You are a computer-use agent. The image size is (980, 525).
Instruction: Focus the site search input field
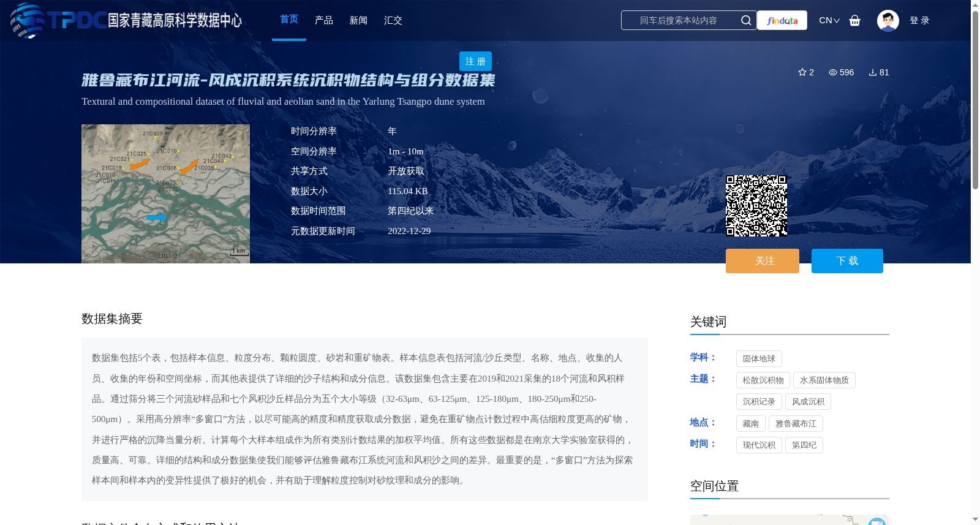tap(680, 20)
